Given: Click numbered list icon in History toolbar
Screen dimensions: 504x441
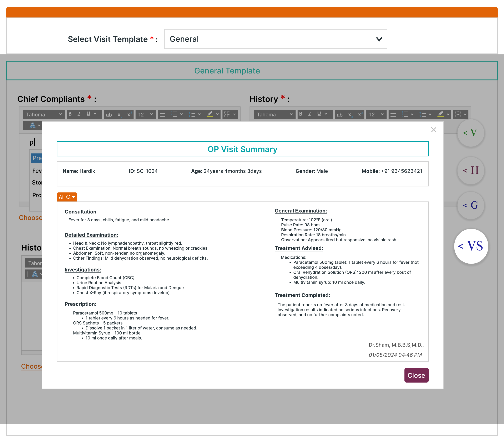Looking at the screenshot, I should (x=405, y=114).
